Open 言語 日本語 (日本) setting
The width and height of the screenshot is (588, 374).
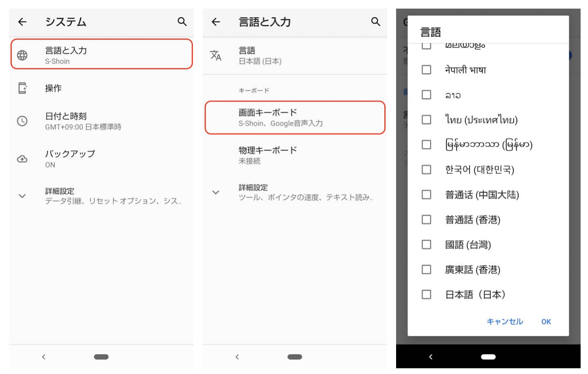pos(295,55)
